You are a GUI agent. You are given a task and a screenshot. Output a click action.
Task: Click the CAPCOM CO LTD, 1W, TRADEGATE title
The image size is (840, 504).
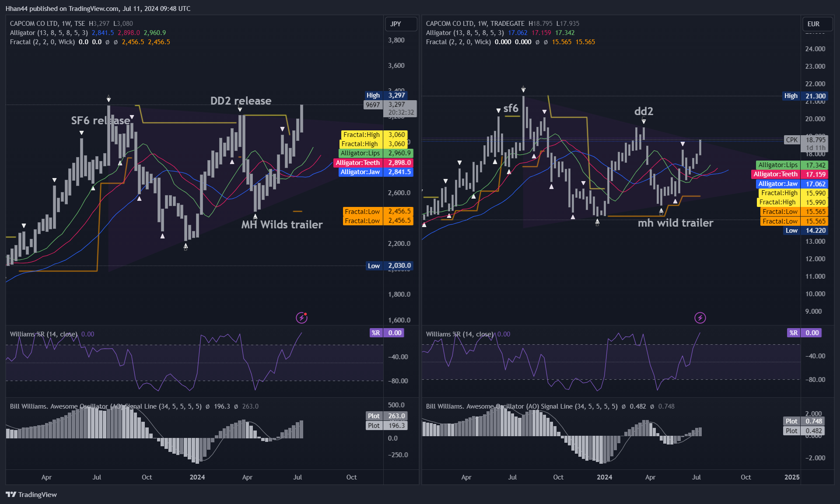[x=475, y=24]
